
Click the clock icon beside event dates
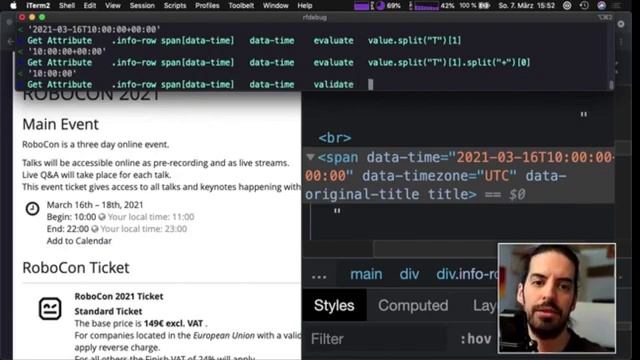coord(33,209)
